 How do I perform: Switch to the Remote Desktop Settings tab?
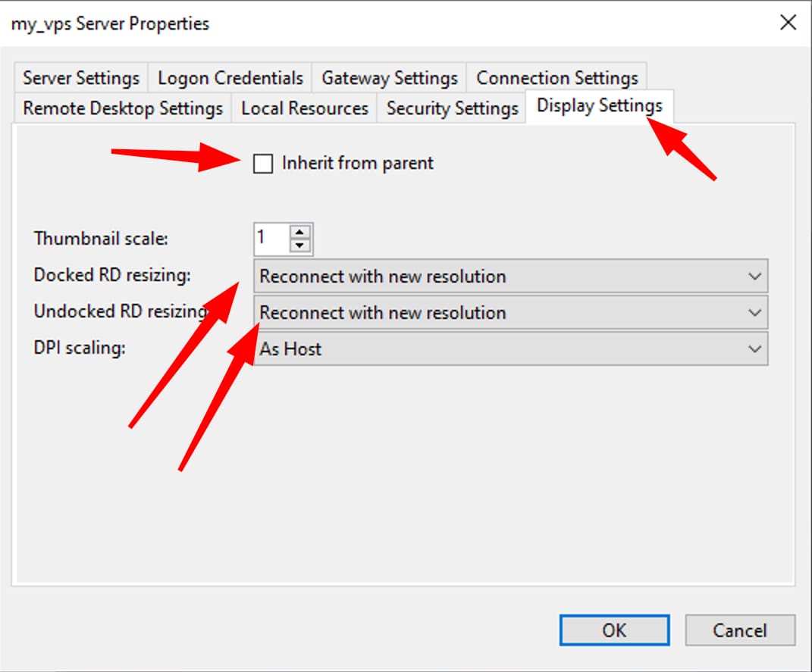click(x=121, y=108)
